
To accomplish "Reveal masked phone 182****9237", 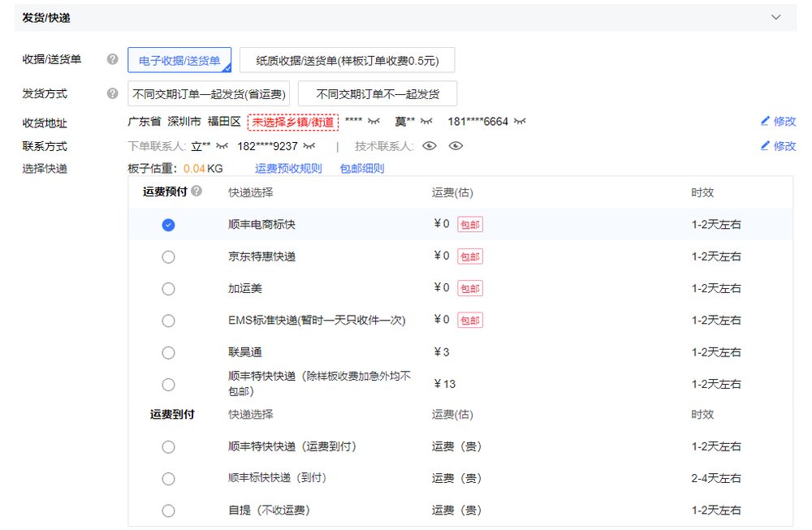I will pos(309,146).
